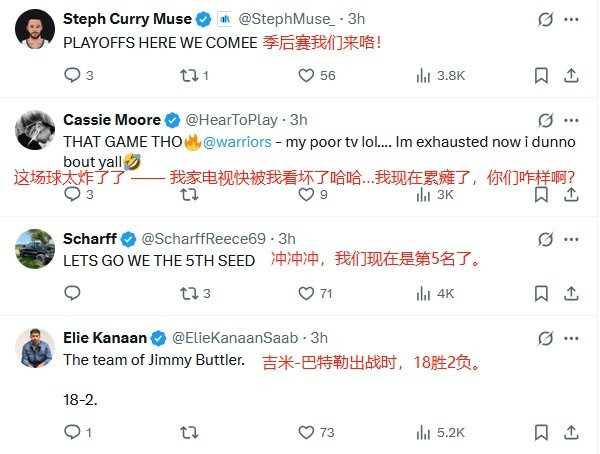The image size is (600, 454).
Task: Bookmark Cassie Moore's tweet
Action: [x=541, y=194]
